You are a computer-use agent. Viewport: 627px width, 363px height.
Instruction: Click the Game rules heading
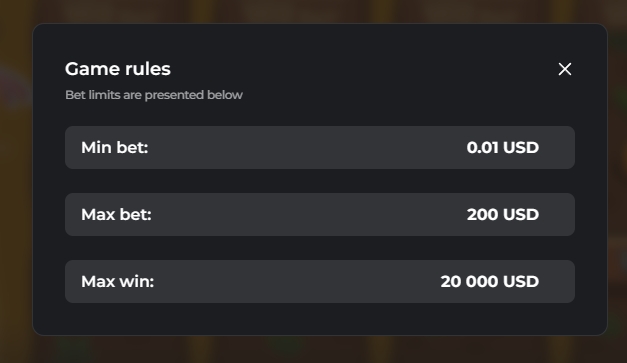[x=118, y=69]
